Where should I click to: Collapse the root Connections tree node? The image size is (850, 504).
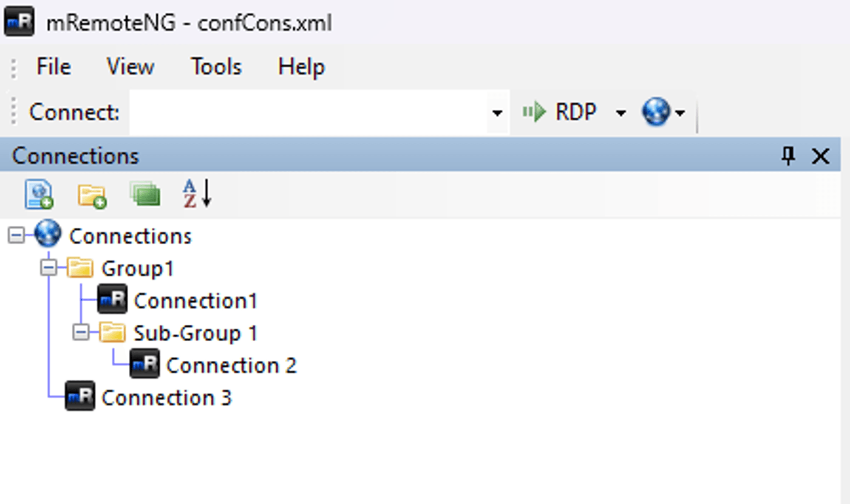click(16, 235)
